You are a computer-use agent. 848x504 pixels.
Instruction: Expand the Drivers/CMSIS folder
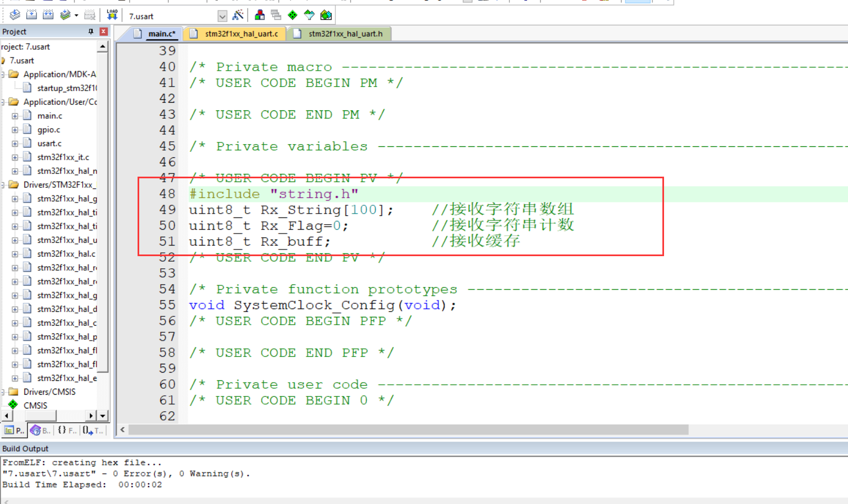[3, 392]
